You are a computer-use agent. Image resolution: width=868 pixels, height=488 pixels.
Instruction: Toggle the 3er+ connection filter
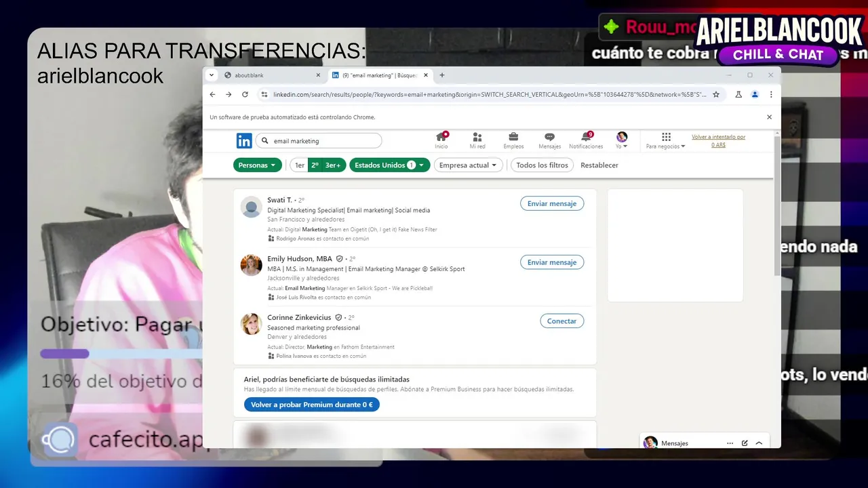(334, 165)
